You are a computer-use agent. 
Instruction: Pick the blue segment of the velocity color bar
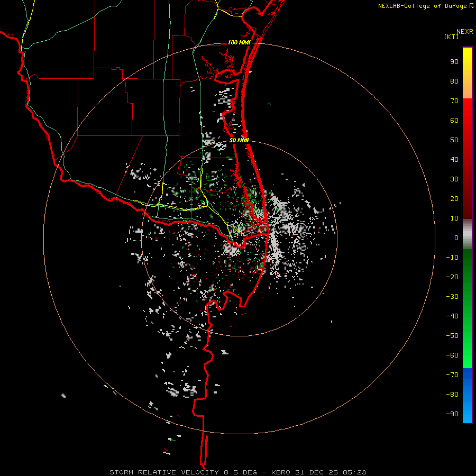(x=467, y=396)
